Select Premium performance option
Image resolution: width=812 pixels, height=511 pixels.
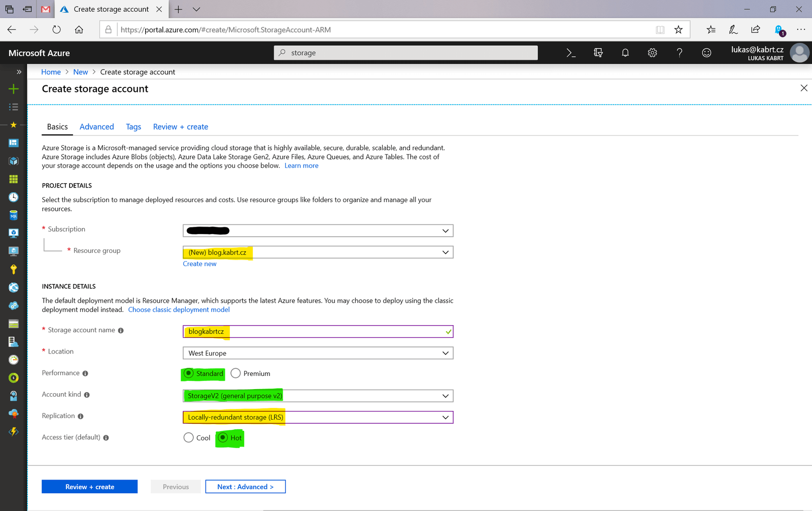click(235, 373)
